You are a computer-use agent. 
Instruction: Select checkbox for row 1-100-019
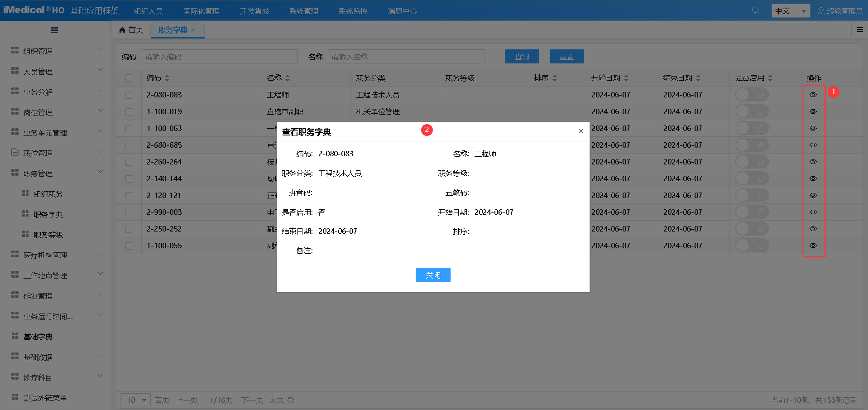click(x=129, y=112)
